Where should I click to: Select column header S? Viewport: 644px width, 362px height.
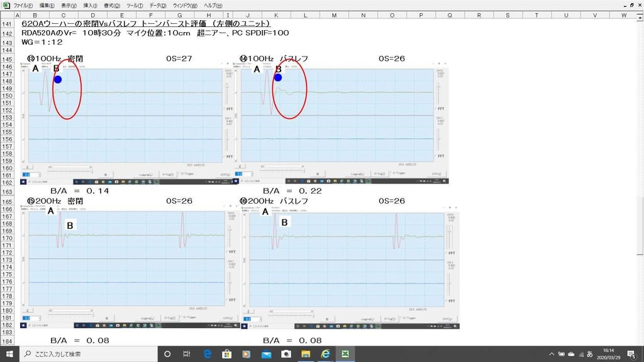point(508,15)
